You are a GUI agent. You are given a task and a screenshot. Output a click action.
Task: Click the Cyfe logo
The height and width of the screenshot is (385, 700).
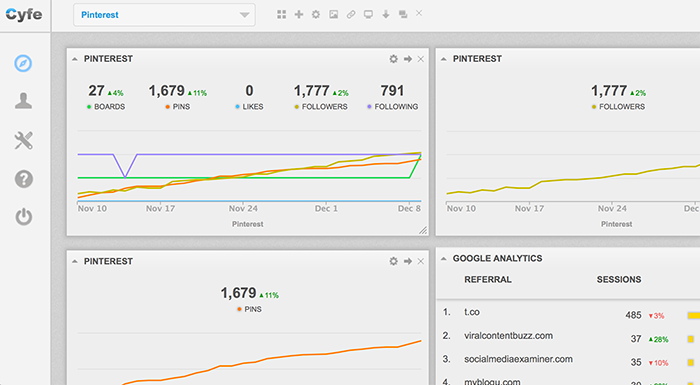coord(24,14)
